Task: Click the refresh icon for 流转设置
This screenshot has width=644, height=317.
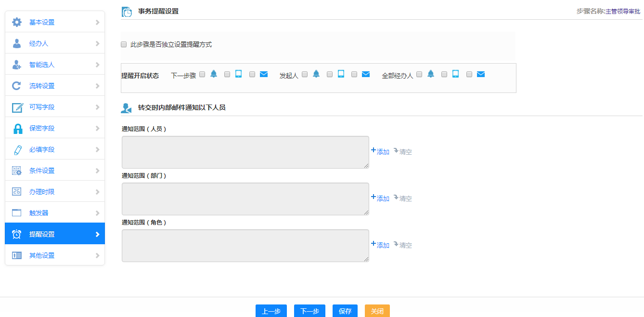Action: click(x=17, y=86)
